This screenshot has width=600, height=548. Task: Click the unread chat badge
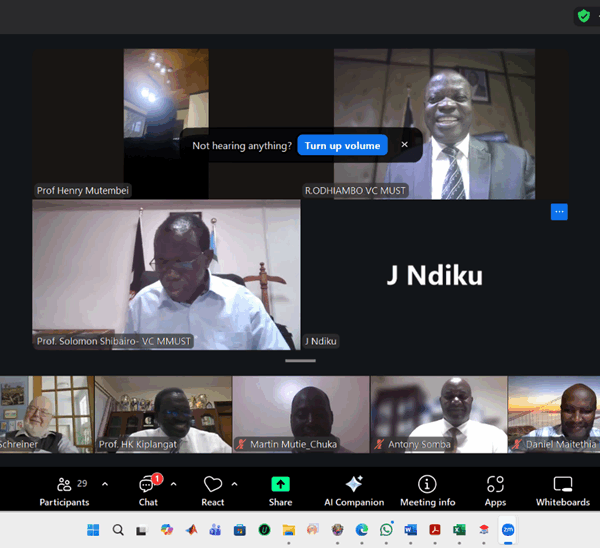pos(157,478)
